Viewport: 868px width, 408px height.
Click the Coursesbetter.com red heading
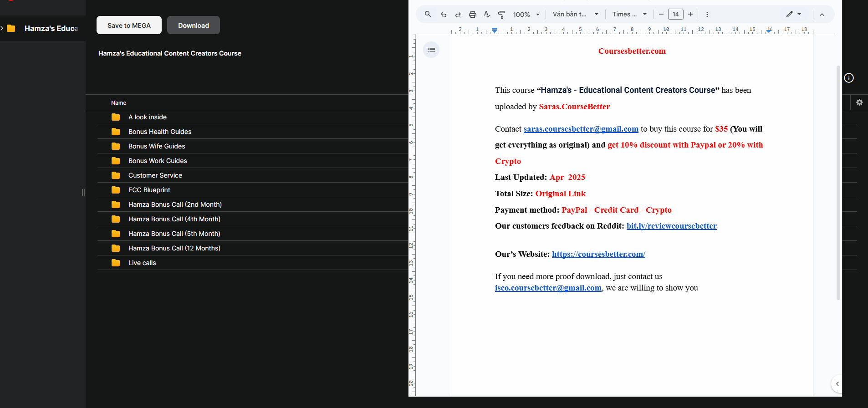[x=632, y=51]
